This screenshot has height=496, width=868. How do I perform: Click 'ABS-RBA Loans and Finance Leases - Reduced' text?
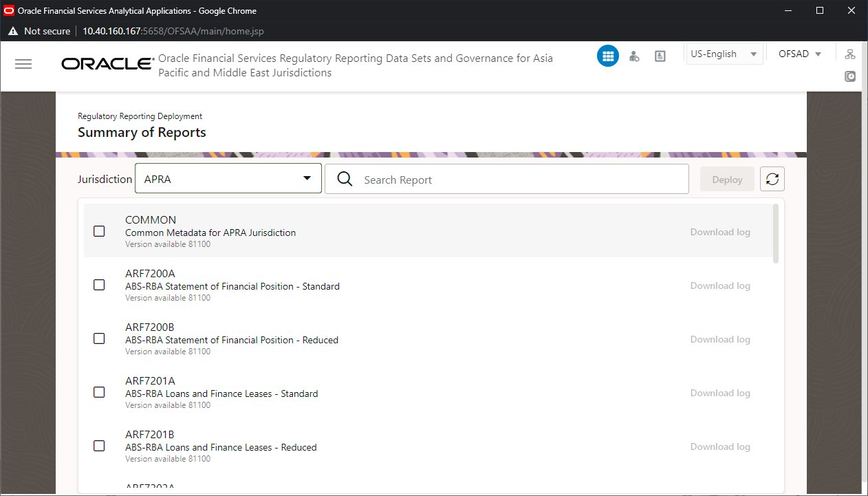tap(221, 447)
